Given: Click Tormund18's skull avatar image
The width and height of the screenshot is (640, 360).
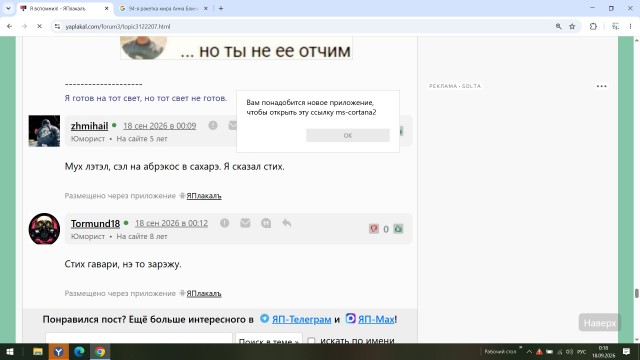Looking at the screenshot, I should pyautogui.click(x=44, y=229).
